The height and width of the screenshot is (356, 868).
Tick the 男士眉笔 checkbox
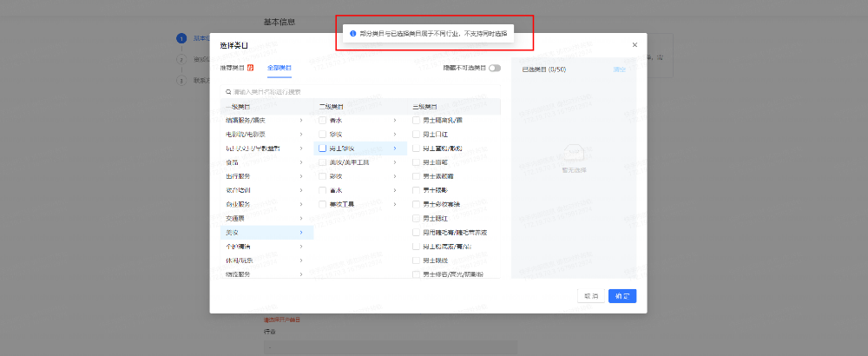pyautogui.click(x=417, y=162)
